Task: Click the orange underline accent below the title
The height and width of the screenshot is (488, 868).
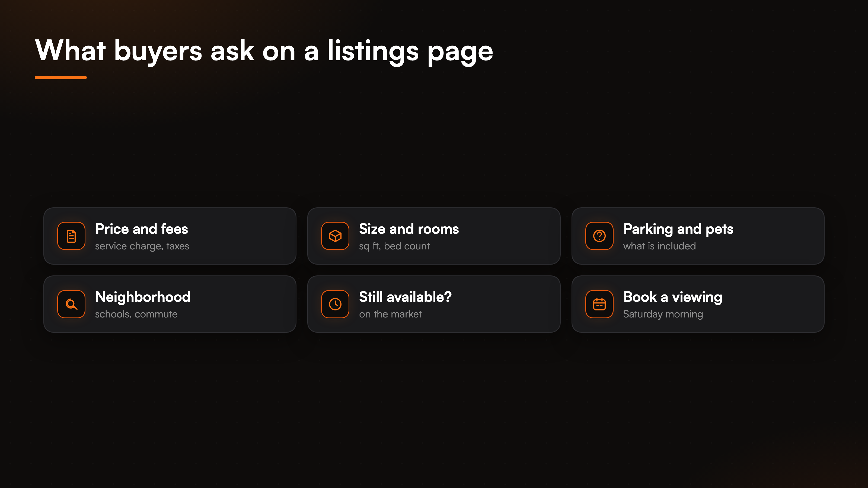Action: pos(61,78)
